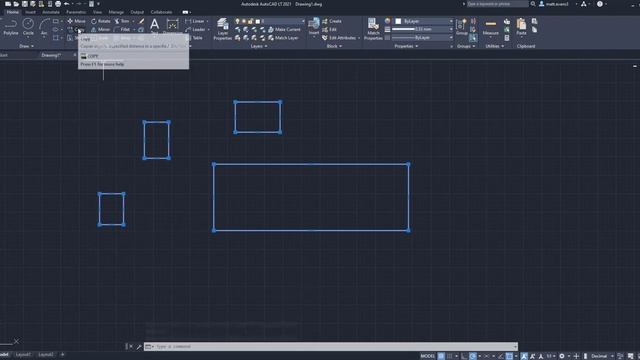This screenshot has width=640, height=360.
Task: Expand the Utilities panel dropdown
Action: pyautogui.click(x=495, y=46)
